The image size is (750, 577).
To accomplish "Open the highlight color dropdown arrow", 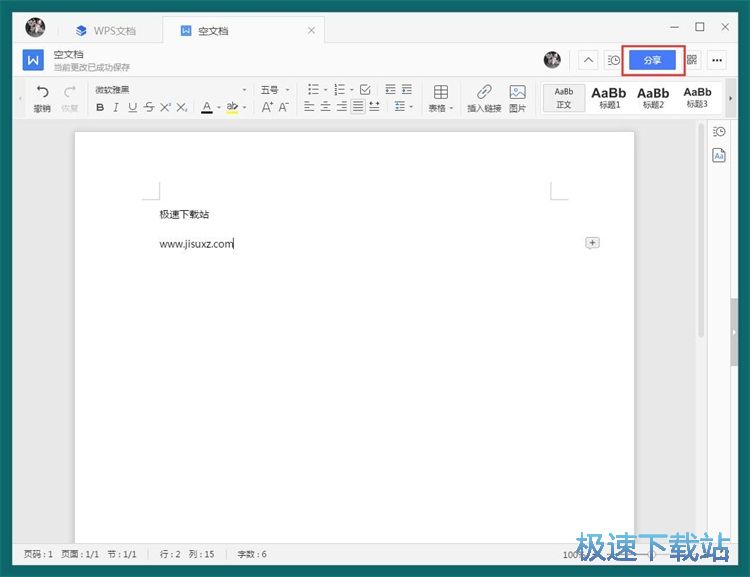I will click(x=244, y=108).
